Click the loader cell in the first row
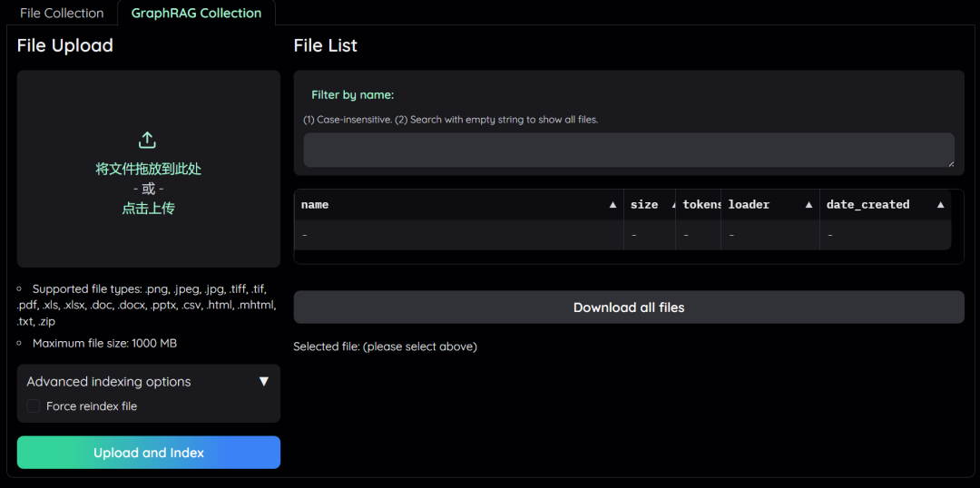This screenshot has width=980, height=488. point(769,235)
